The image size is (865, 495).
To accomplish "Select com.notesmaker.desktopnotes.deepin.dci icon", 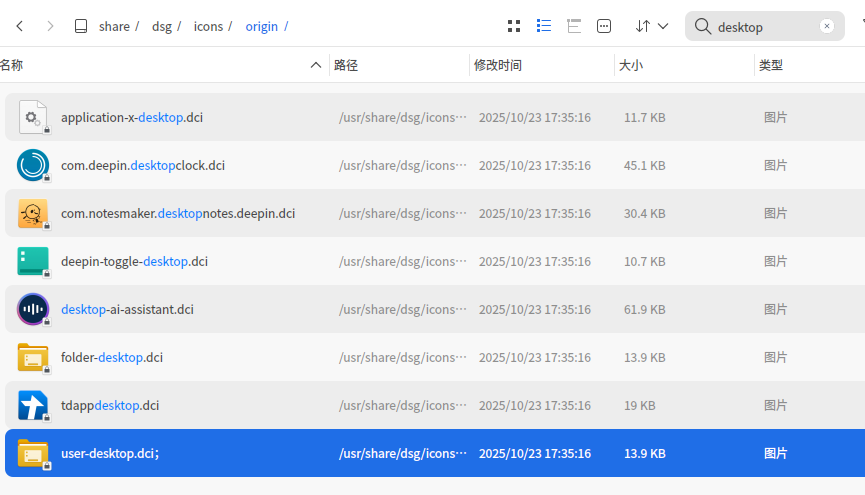I will point(33,213).
